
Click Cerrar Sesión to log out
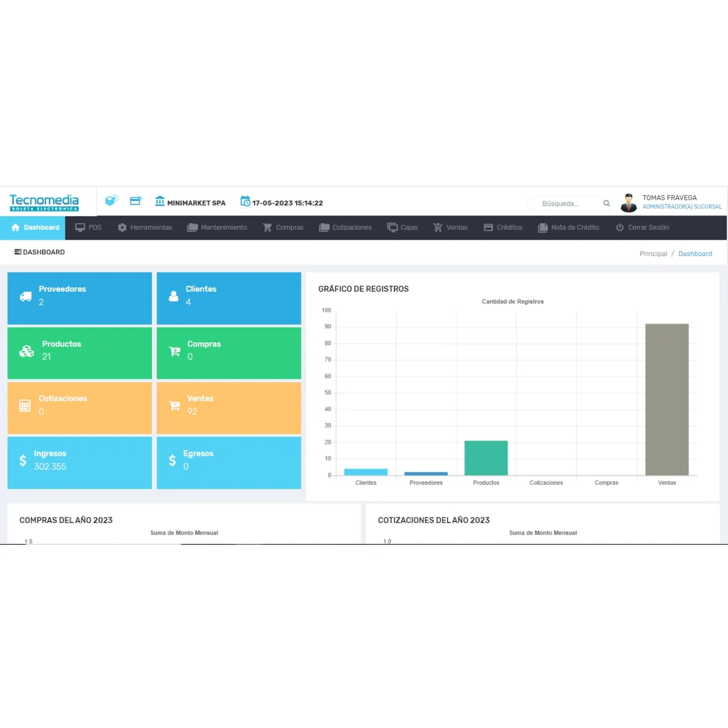coord(642,227)
